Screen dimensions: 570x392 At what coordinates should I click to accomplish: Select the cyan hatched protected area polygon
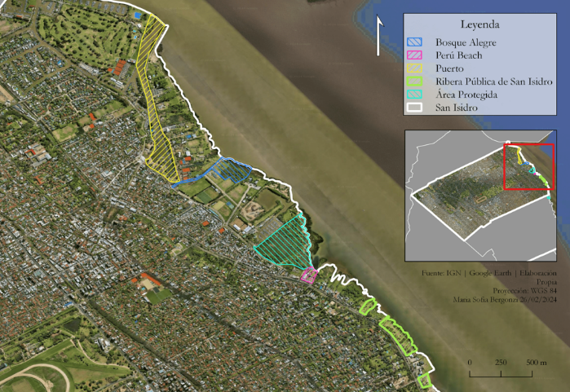(x=285, y=240)
